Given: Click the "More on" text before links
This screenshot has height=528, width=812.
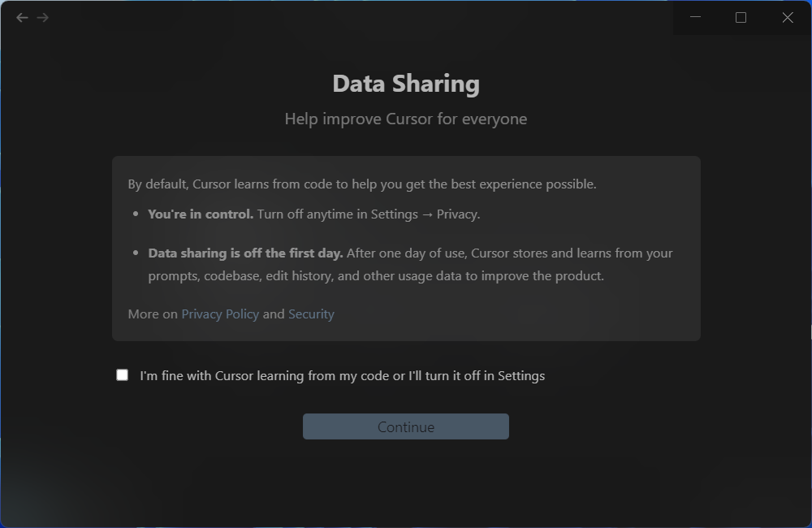Looking at the screenshot, I should tap(153, 314).
